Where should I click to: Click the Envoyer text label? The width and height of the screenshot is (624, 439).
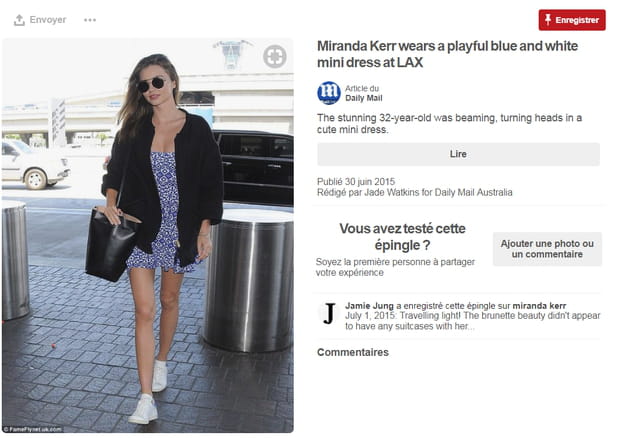[48, 20]
